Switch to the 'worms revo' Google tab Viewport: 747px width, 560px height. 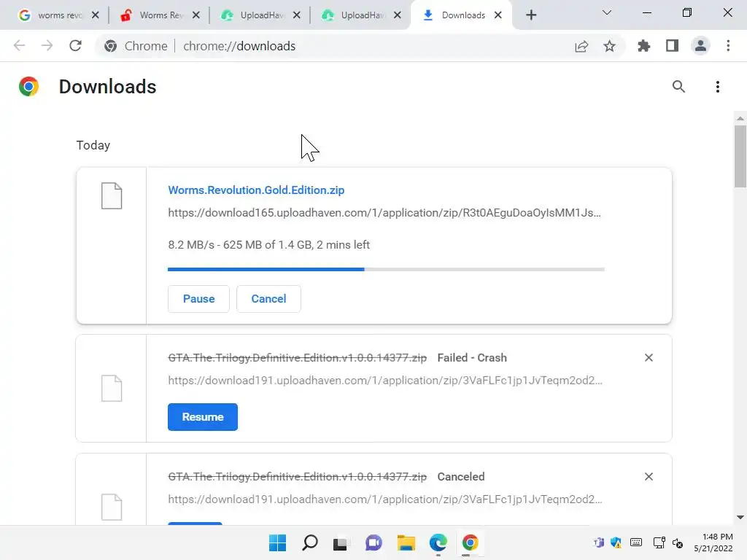click(x=58, y=15)
